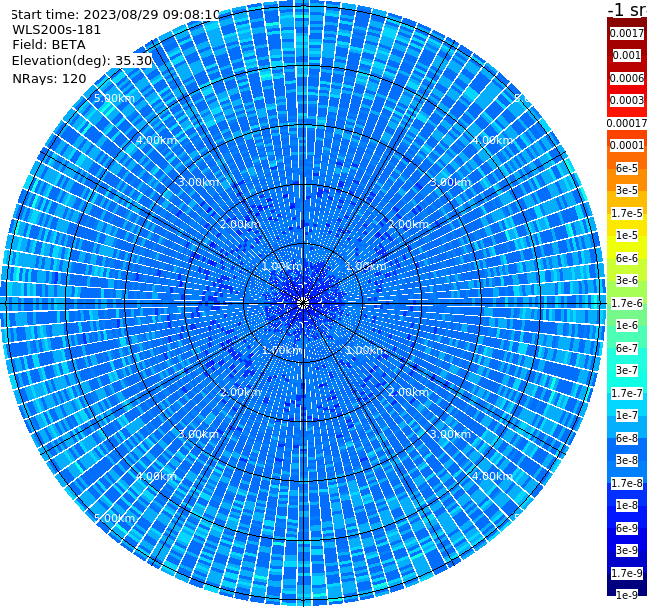Click the 3.00km ring label in lower-left quadrant
This screenshot has width=647, height=607.
click(x=198, y=434)
